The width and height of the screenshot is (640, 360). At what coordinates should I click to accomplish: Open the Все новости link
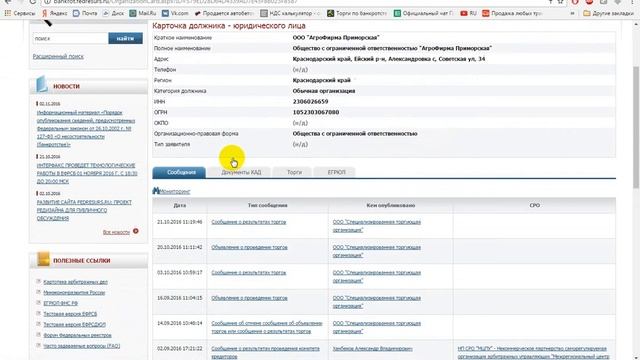tap(116, 232)
